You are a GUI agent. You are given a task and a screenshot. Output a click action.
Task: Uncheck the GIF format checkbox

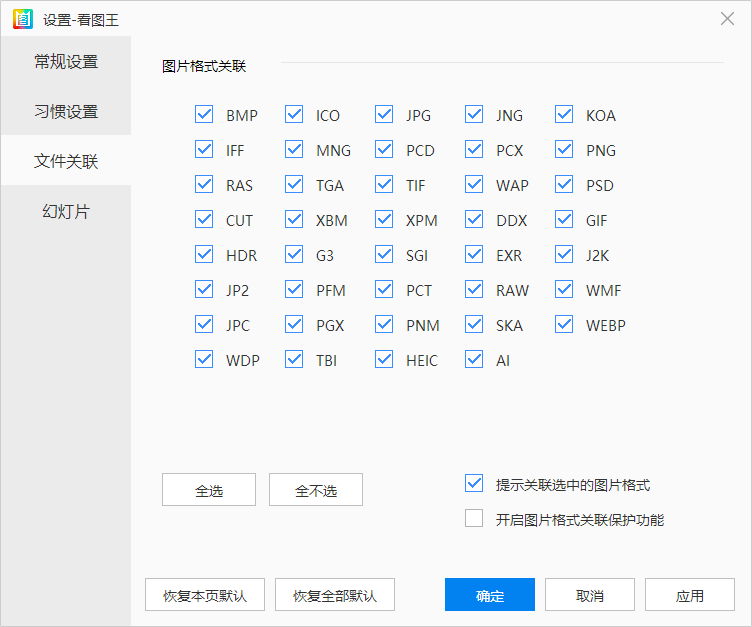coord(564,220)
